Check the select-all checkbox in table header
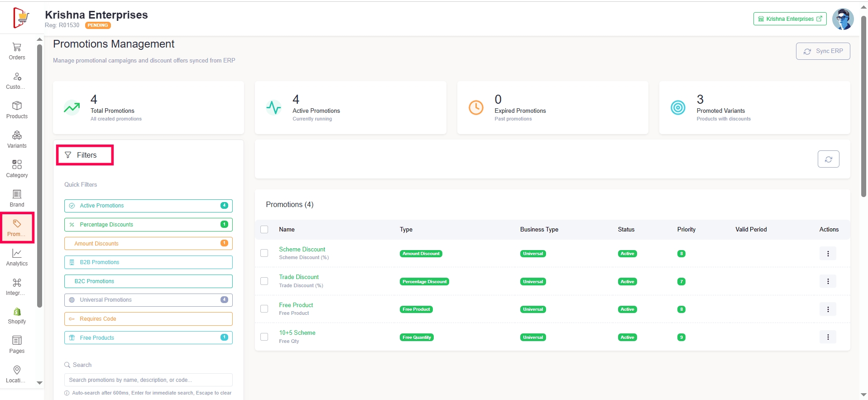Viewport: 868px width, 400px height. (x=264, y=230)
